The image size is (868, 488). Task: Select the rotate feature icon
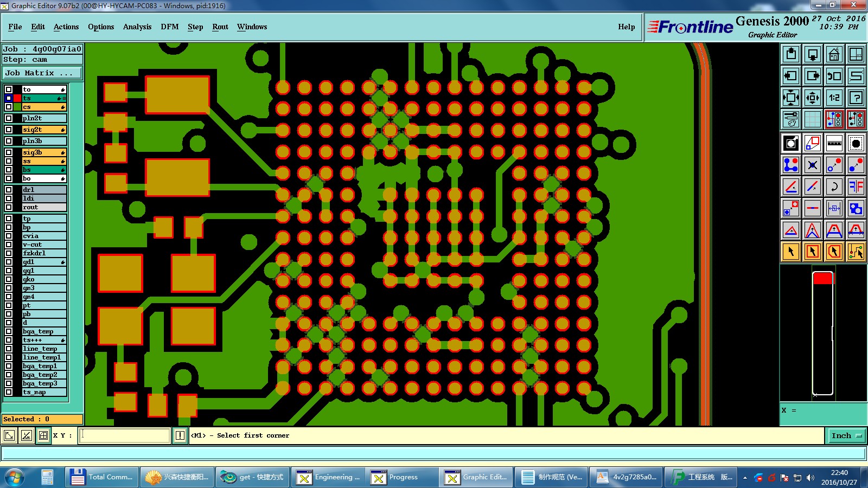click(834, 187)
